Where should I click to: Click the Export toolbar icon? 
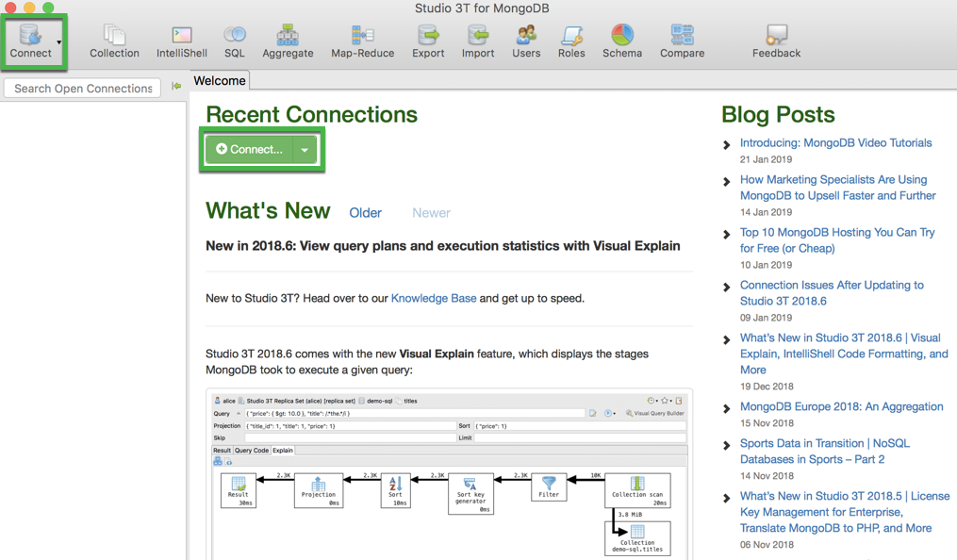pos(428,41)
